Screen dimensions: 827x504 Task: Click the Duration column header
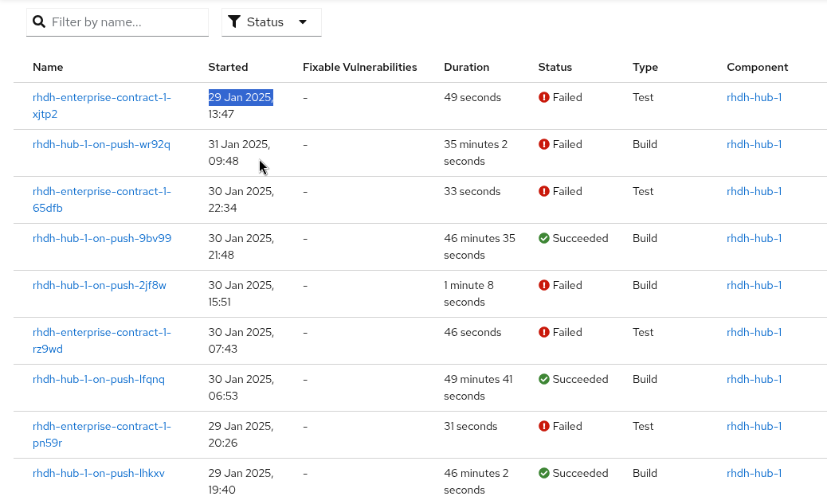tap(466, 68)
